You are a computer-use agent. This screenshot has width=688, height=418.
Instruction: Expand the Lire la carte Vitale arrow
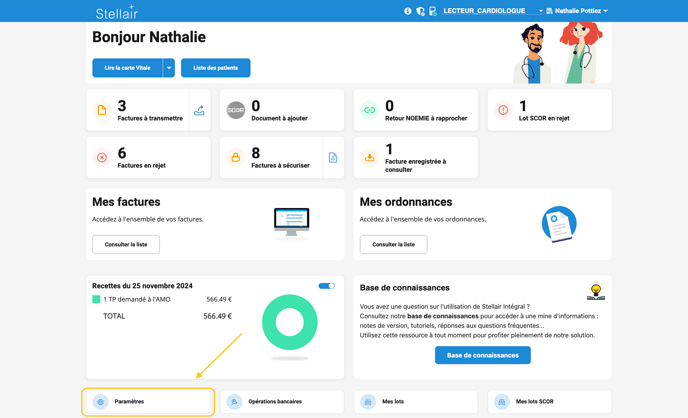tap(169, 68)
